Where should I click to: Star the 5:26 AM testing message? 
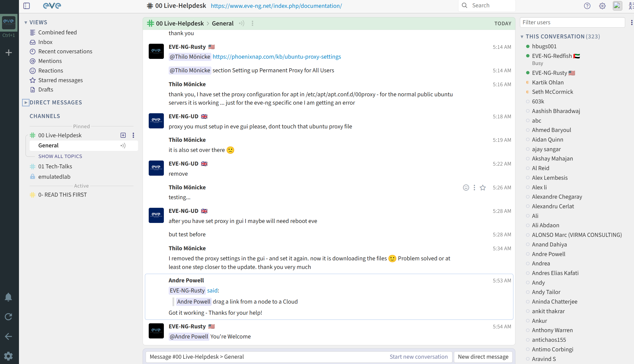coord(483,187)
